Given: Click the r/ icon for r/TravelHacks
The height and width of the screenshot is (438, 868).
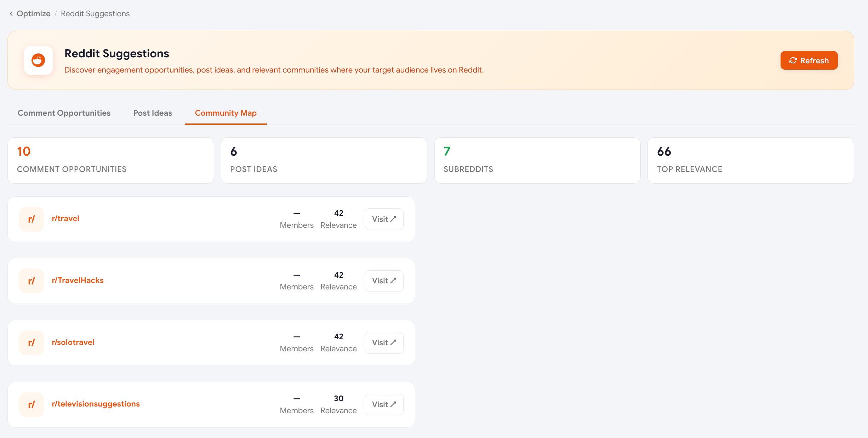Looking at the screenshot, I should pyautogui.click(x=32, y=281).
